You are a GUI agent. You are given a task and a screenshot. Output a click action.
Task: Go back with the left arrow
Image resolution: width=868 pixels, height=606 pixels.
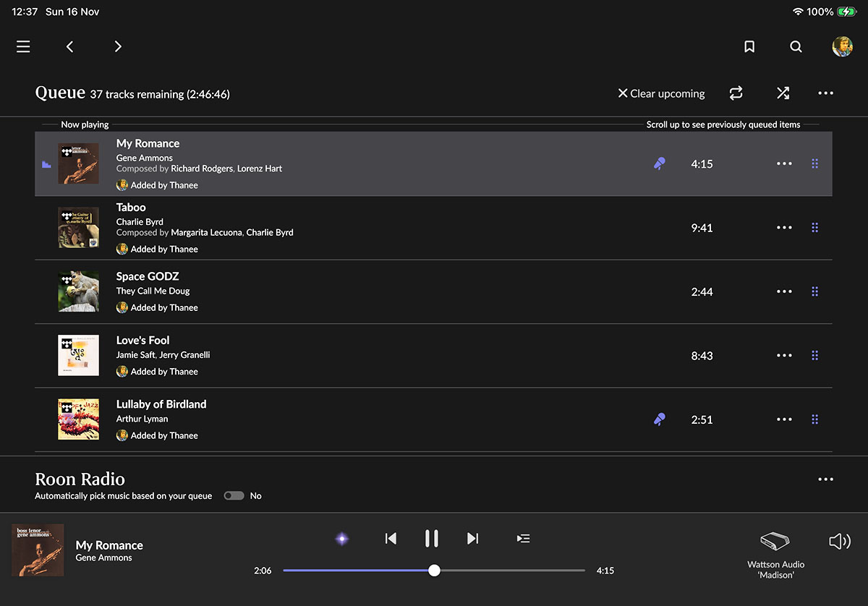pyautogui.click(x=70, y=46)
